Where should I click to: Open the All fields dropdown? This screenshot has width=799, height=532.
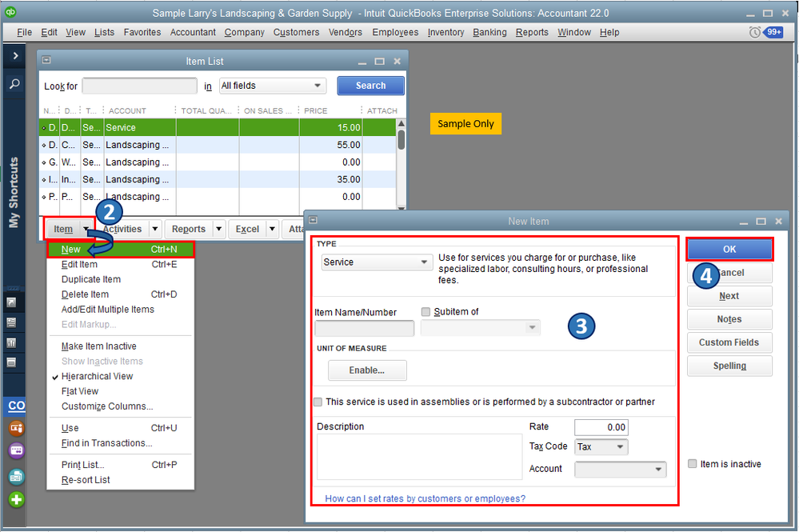click(273, 86)
